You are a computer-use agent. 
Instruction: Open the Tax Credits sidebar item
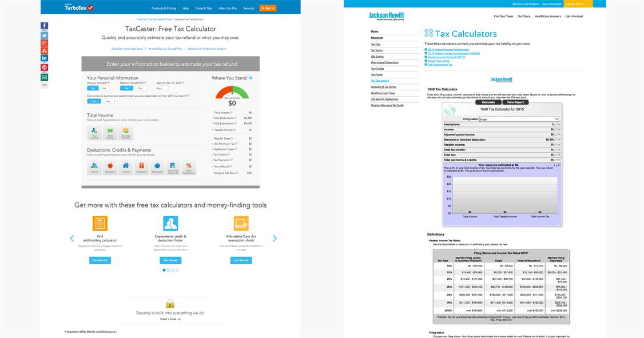click(377, 69)
